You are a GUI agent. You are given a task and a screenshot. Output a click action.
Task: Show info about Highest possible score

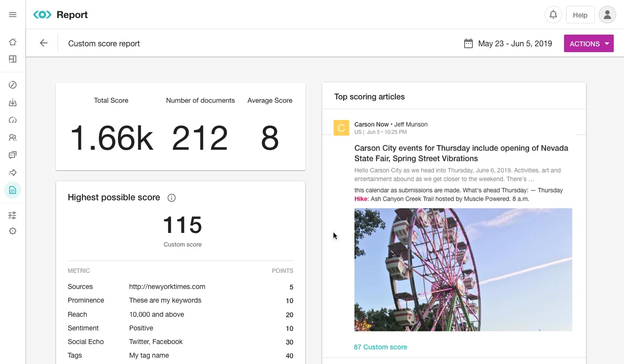(x=172, y=198)
